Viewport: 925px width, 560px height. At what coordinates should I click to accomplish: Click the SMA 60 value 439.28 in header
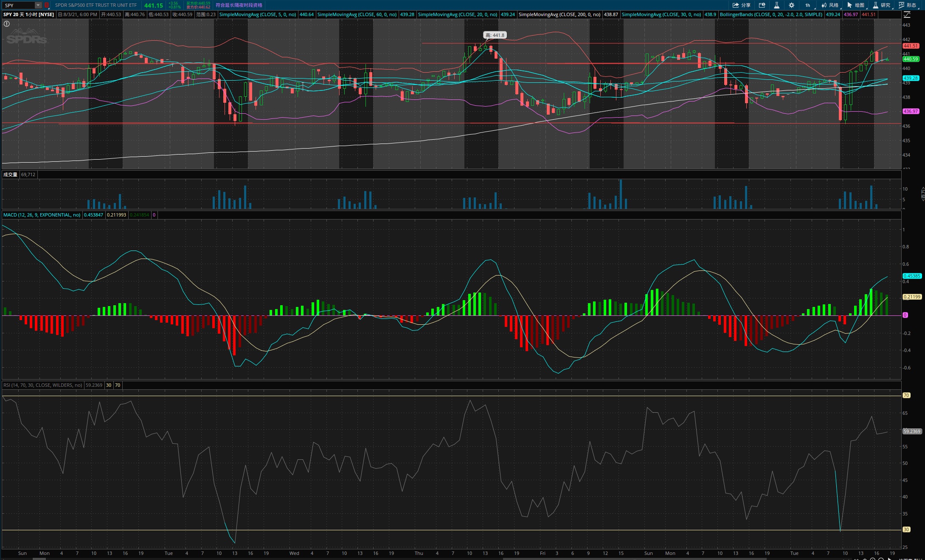click(407, 14)
